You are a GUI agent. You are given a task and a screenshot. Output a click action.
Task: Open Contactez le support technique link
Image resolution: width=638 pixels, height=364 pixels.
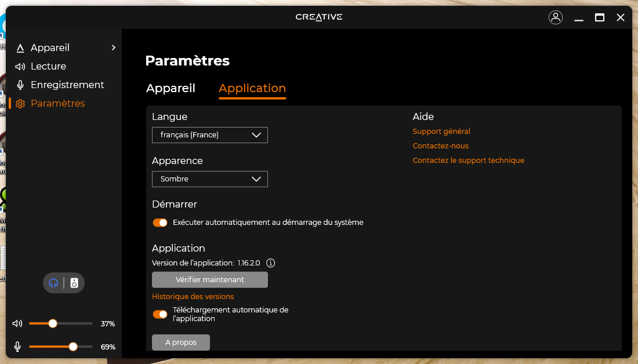tap(468, 161)
